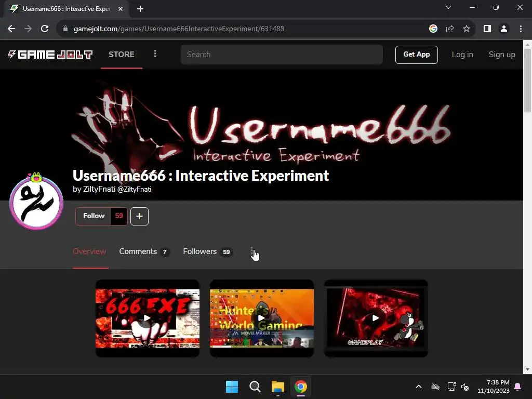Play the GAMEPLAY video thumbnail
The width and height of the screenshot is (532, 399).
376,318
